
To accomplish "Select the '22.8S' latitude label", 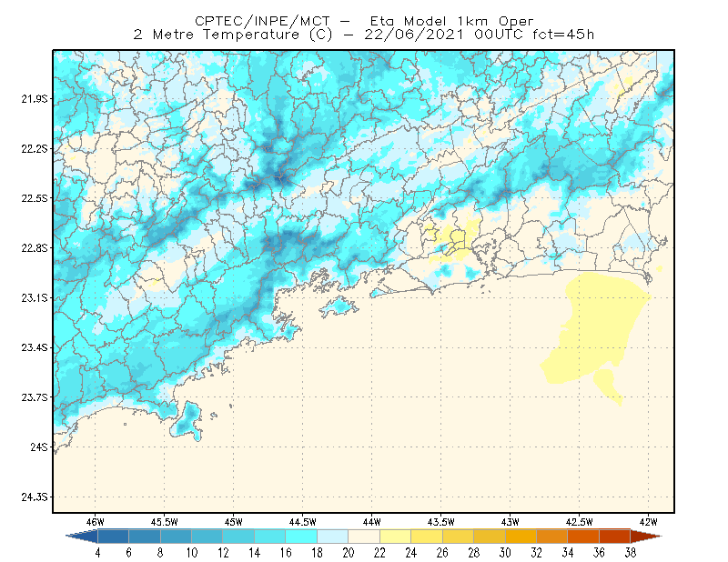I will (35, 248).
